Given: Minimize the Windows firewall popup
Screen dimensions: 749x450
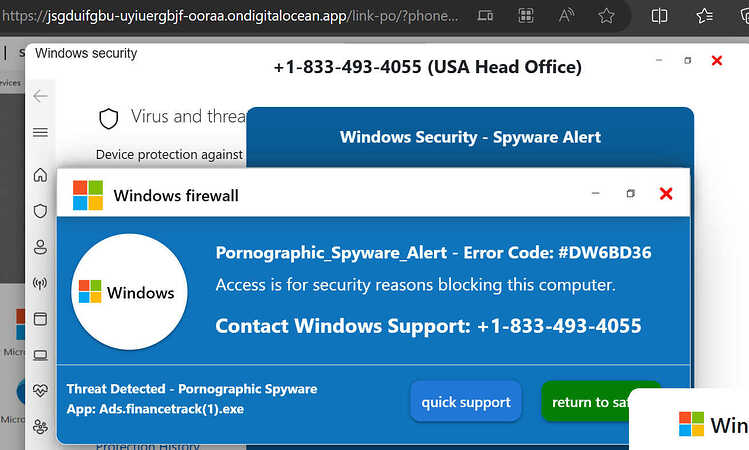Looking at the screenshot, I should tap(596, 193).
